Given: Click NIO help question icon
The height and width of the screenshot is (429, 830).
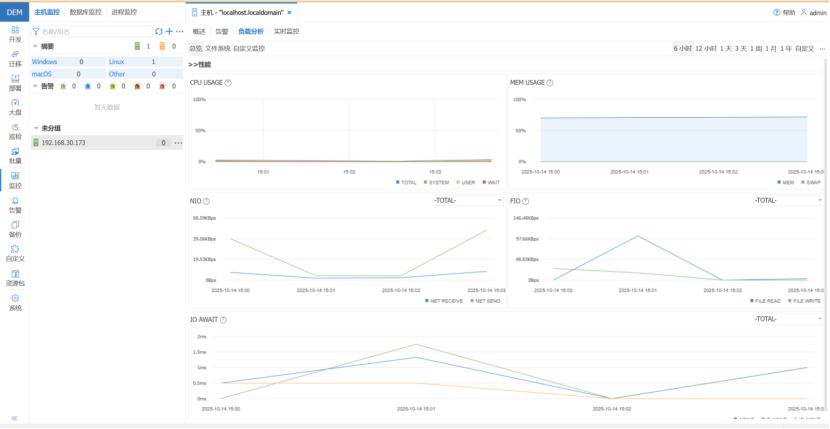Looking at the screenshot, I should [x=206, y=201].
